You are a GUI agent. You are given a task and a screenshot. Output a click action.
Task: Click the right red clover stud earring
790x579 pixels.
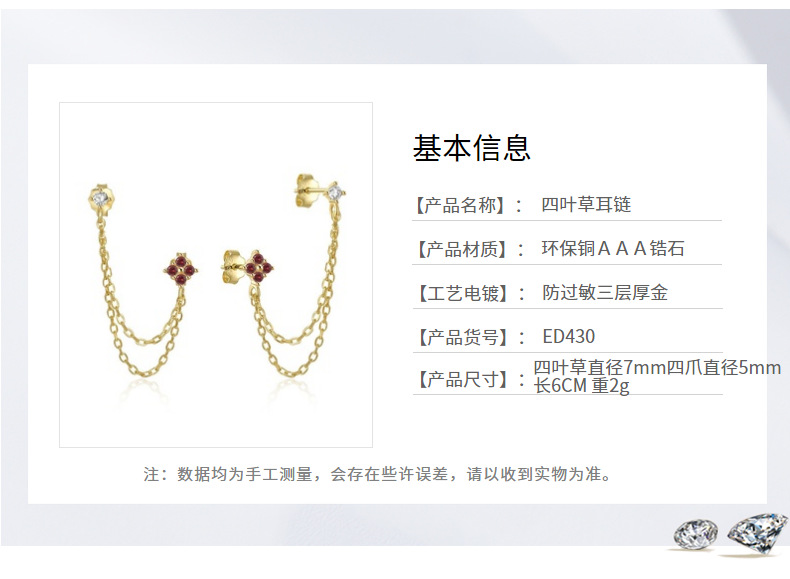tap(249, 266)
